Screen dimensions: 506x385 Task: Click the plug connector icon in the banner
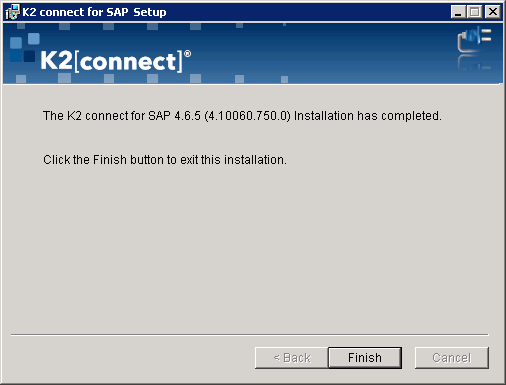click(474, 40)
